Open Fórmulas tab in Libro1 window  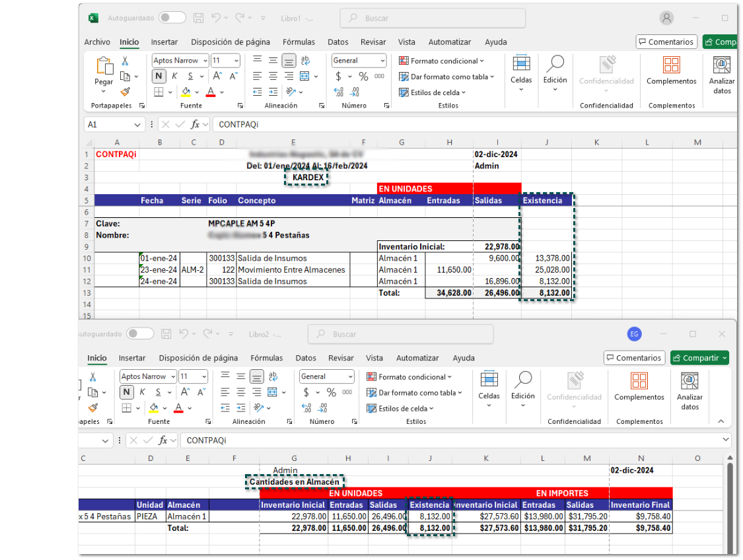pos(299,42)
